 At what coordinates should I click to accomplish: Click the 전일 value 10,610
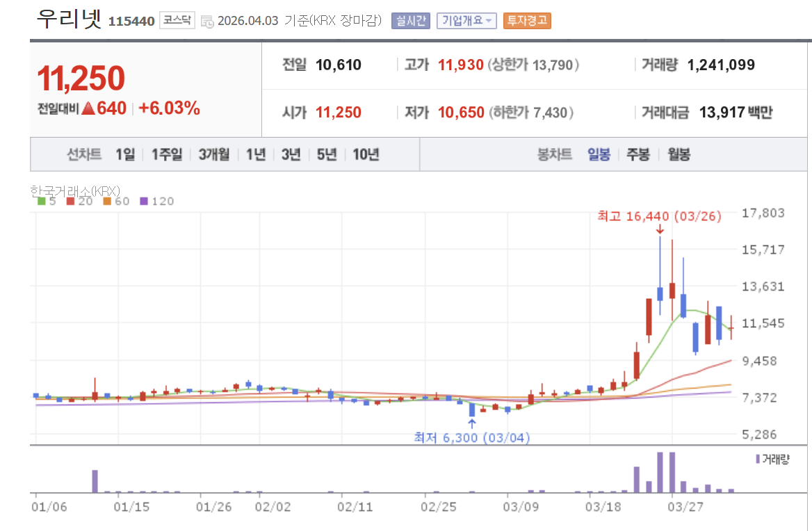(339, 65)
